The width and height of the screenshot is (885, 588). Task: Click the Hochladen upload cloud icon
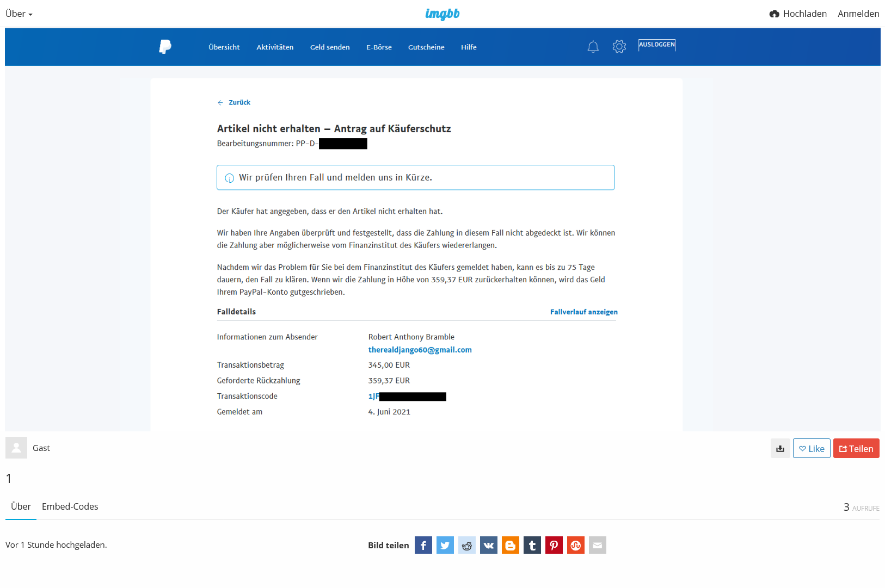coord(775,14)
